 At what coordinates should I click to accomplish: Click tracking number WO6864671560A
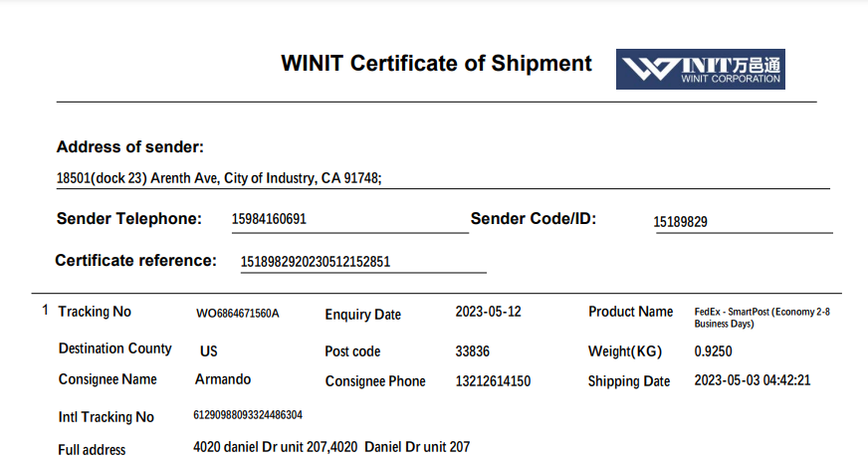(238, 314)
